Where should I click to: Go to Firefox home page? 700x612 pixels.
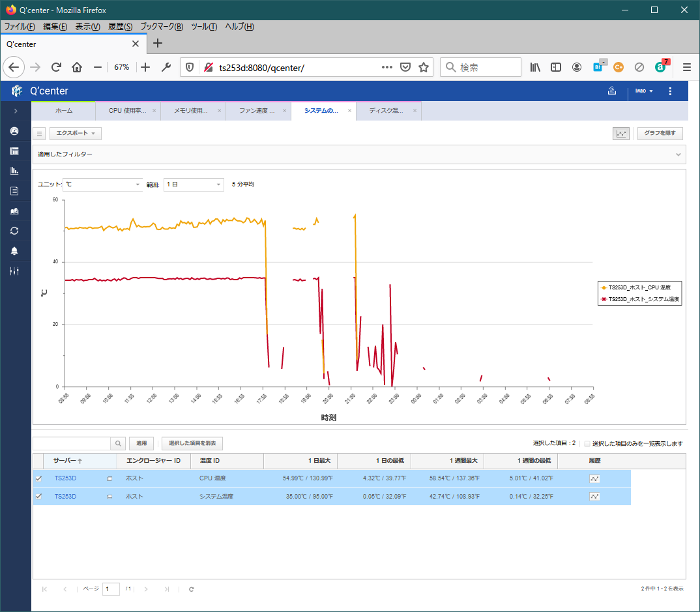77,67
